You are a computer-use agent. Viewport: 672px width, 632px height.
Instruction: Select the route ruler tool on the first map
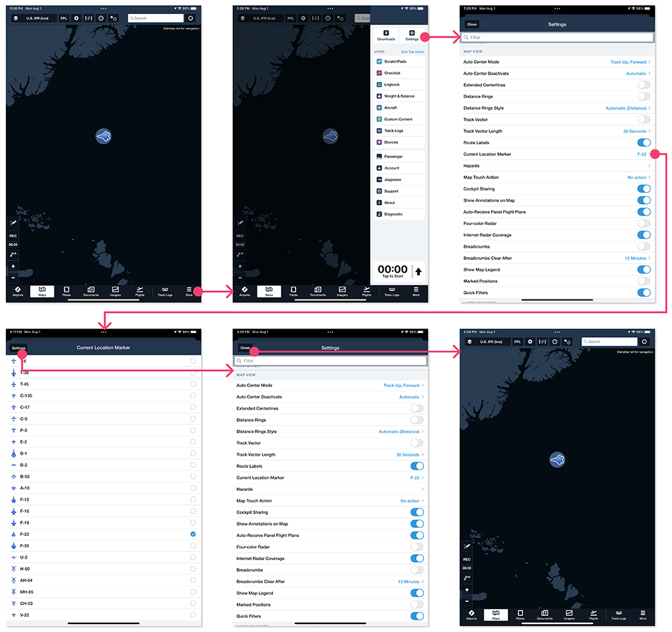coord(13,255)
